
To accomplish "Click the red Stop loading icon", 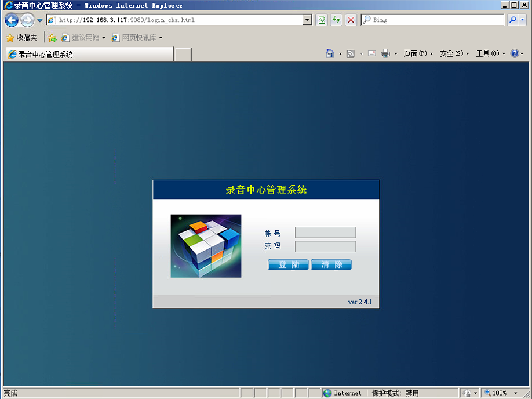I will [351, 20].
